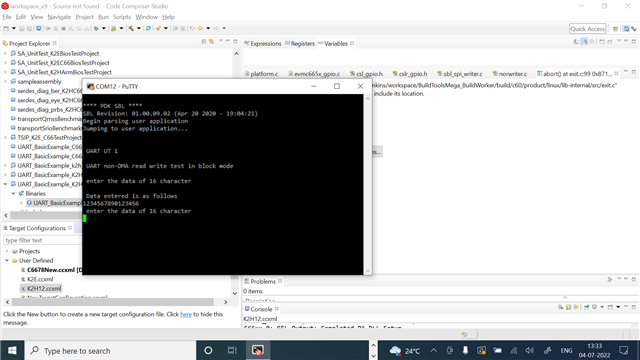Click the Clear Console icon
The height and width of the screenshot is (360, 640).
[561, 307]
